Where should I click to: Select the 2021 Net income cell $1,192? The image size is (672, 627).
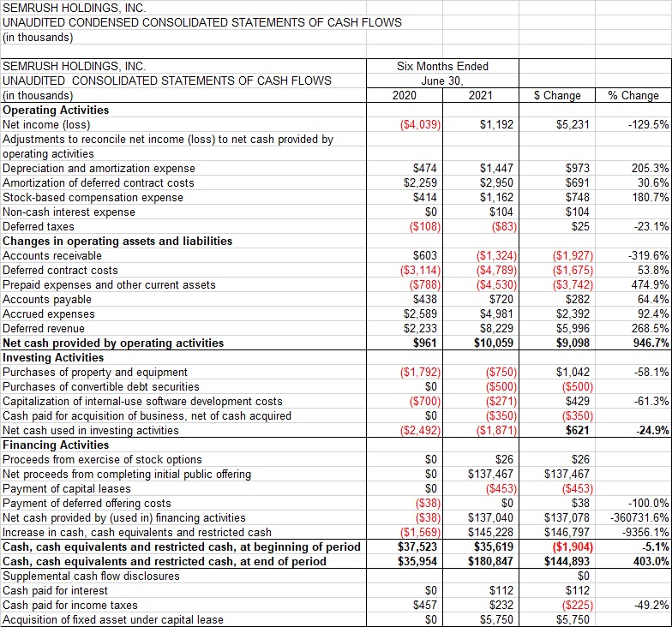(x=496, y=125)
